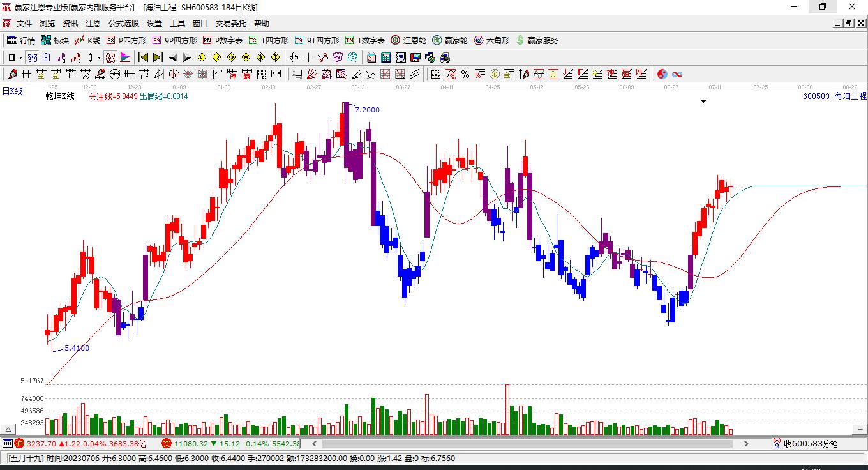
Task: Click the 5.4100 low price marker
Action: pyautogui.click(x=77, y=348)
